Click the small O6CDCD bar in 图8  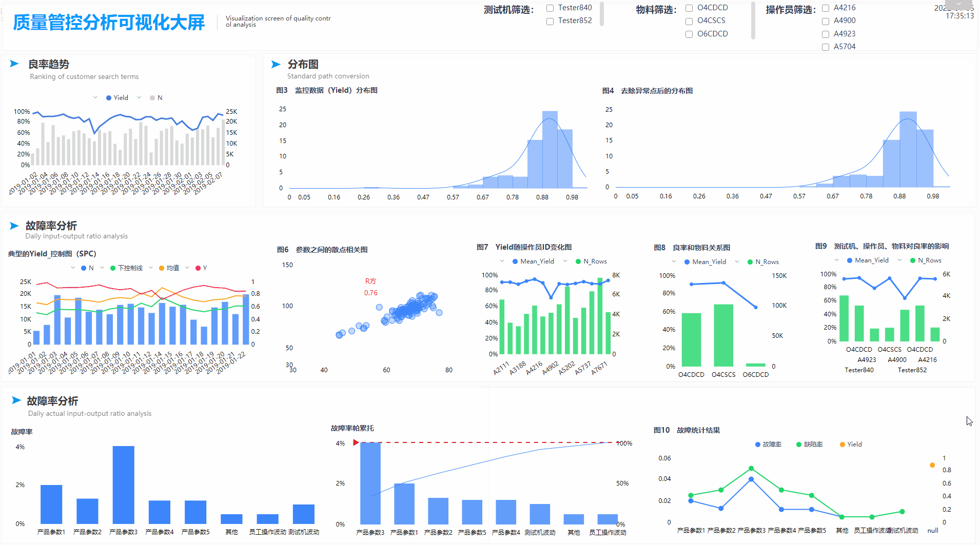[x=756, y=365]
